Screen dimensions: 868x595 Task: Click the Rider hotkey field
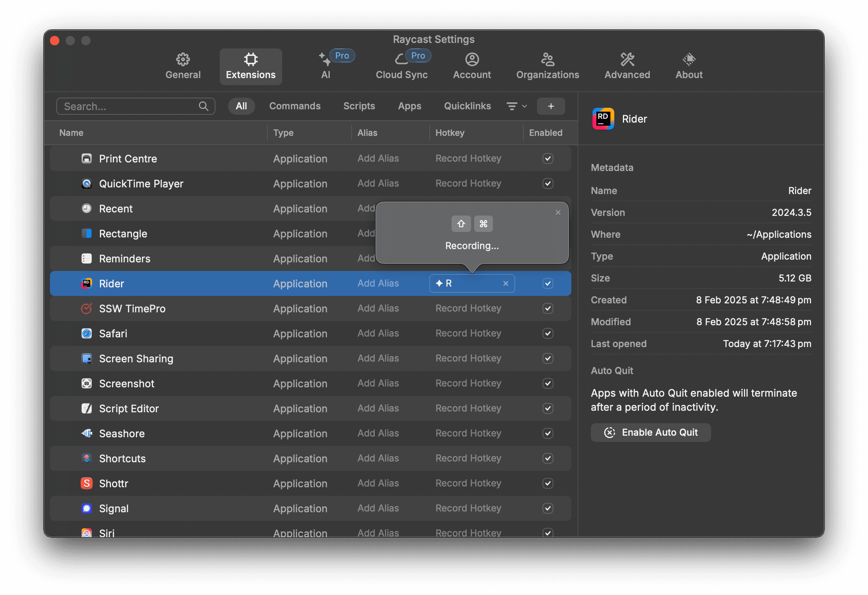472,283
